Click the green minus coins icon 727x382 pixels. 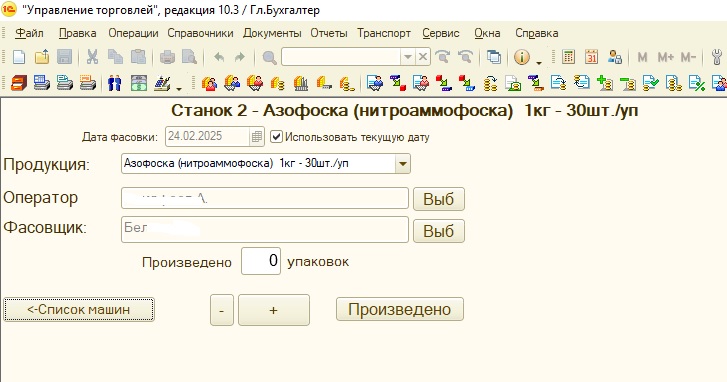click(628, 83)
